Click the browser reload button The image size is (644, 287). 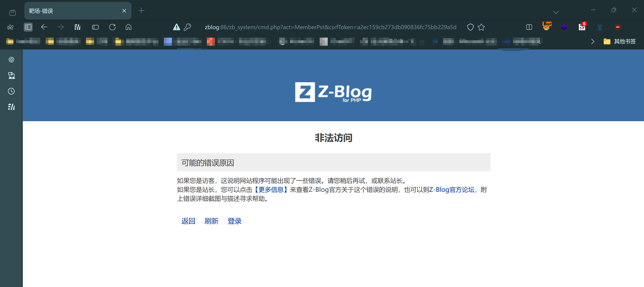coord(112,27)
